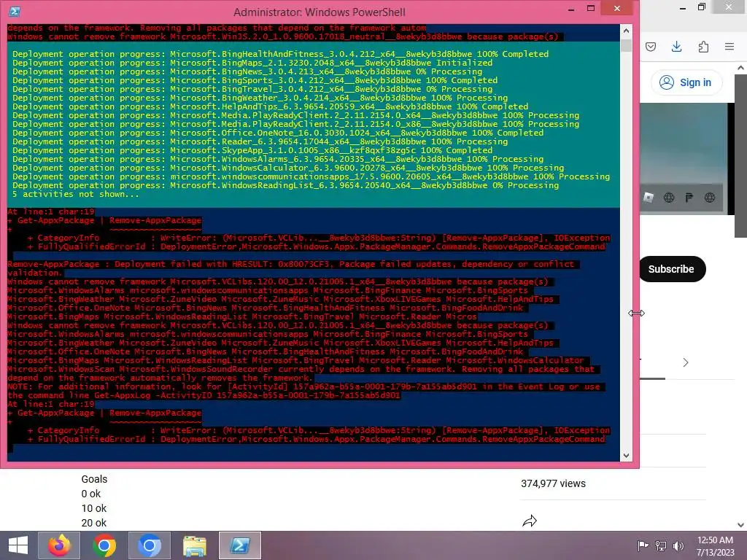Open the Firefox extensions puzzle icon
This screenshot has height=560, width=747.
pyautogui.click(x=703, y=47)
